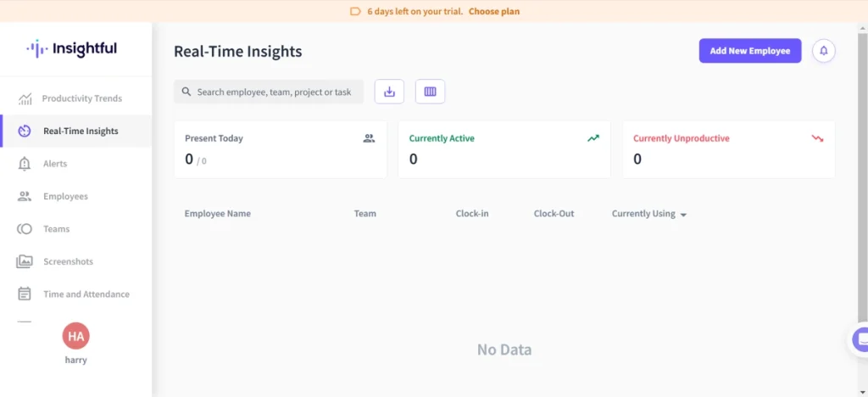This screenshot has height=397, width=868.
Task: Click the Insightful logo
Action: 72,48
